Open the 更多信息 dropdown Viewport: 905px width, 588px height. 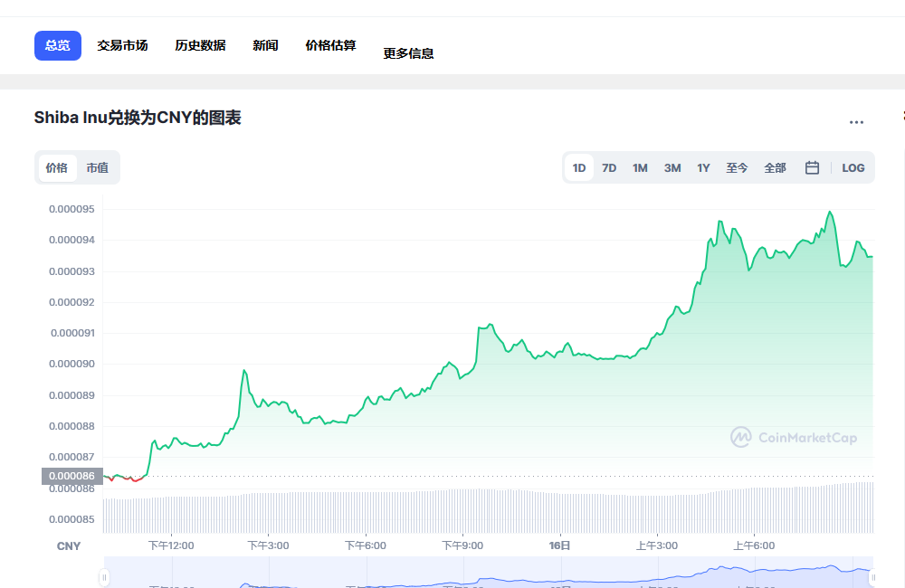click(x=408, y=53)
